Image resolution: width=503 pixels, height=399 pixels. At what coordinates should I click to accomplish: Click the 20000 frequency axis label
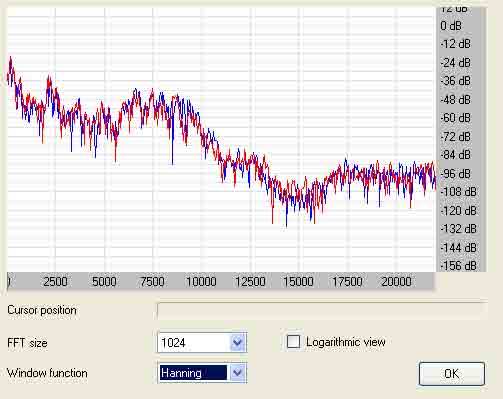[396, 282]
